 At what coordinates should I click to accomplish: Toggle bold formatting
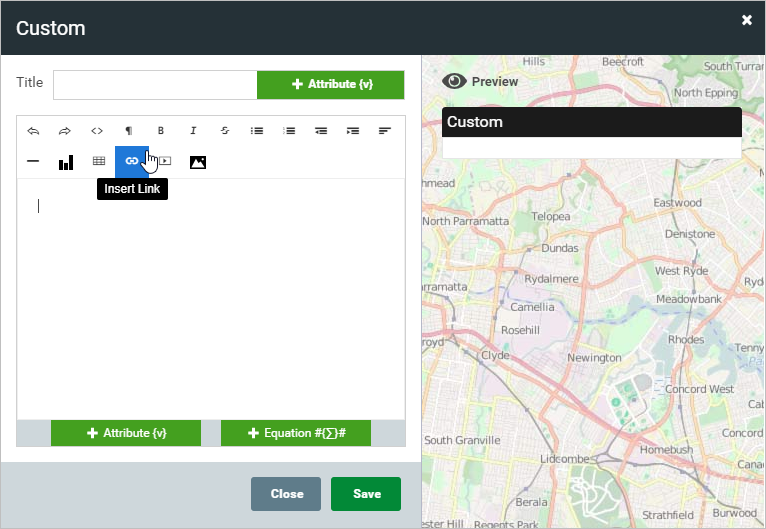click(161, 131)
